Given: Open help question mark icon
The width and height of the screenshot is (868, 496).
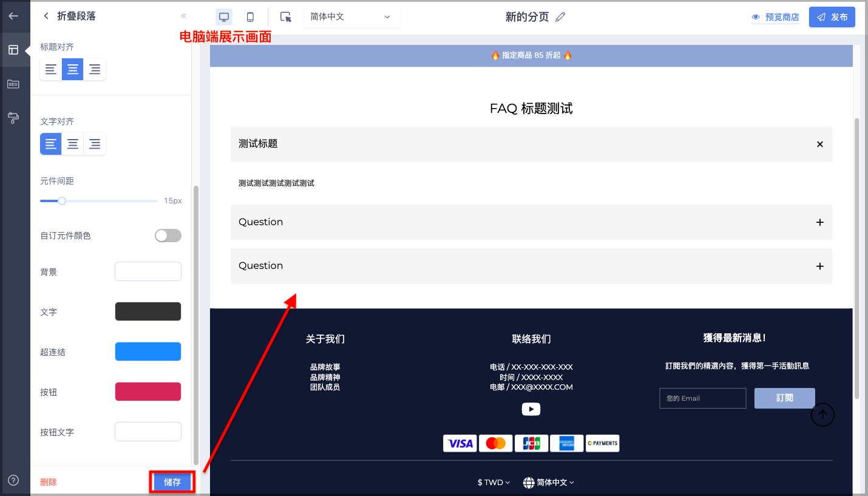Looking at the screenshot, I should (x=13, y=480).
